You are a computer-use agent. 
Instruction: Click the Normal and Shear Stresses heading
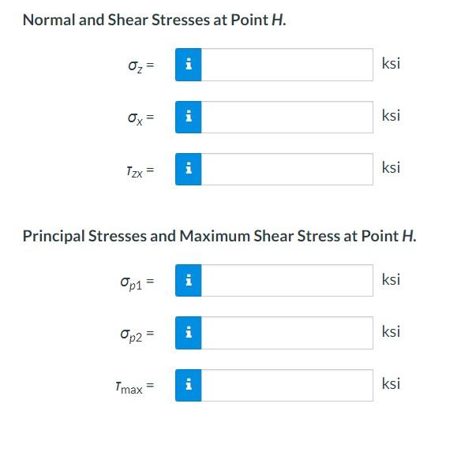(155, 20)
